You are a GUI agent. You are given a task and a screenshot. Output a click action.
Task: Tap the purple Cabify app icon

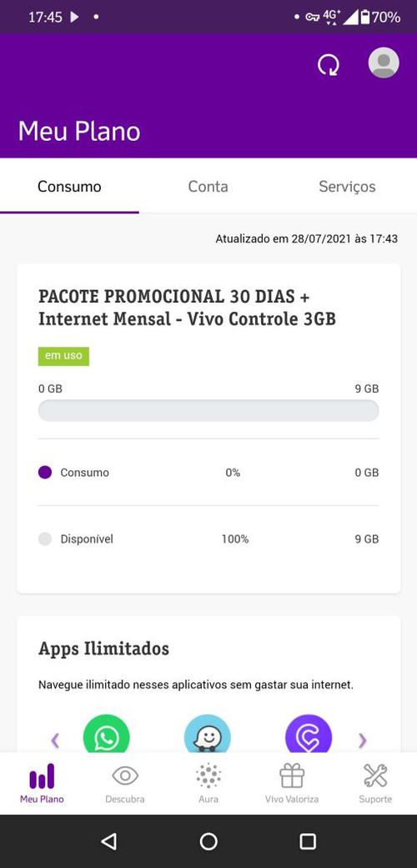pos(309,734)
